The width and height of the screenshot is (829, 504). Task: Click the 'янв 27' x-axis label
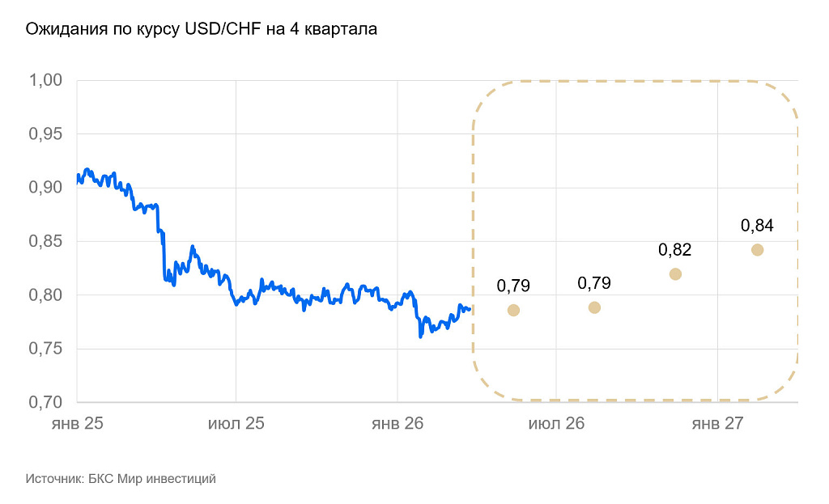[718, 424]
